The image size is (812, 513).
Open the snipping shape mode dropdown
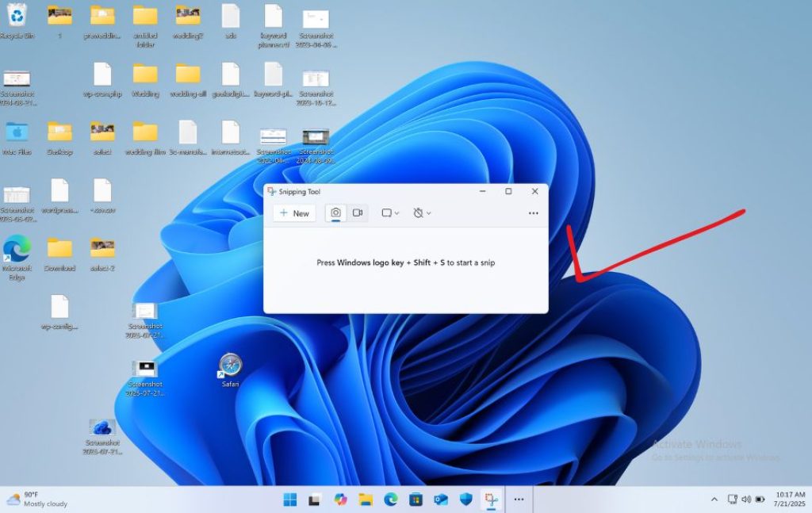[389, 213]
